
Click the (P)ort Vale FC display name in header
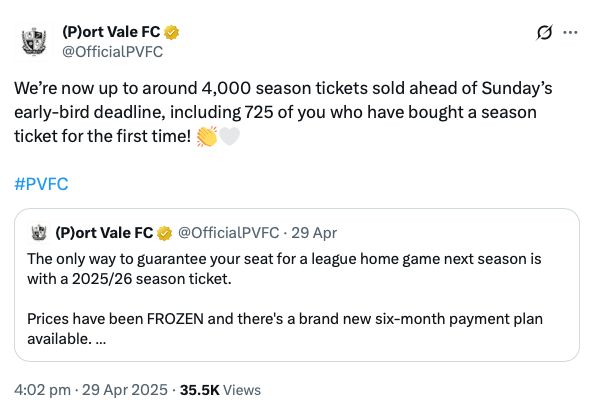[x=111, y=32]
